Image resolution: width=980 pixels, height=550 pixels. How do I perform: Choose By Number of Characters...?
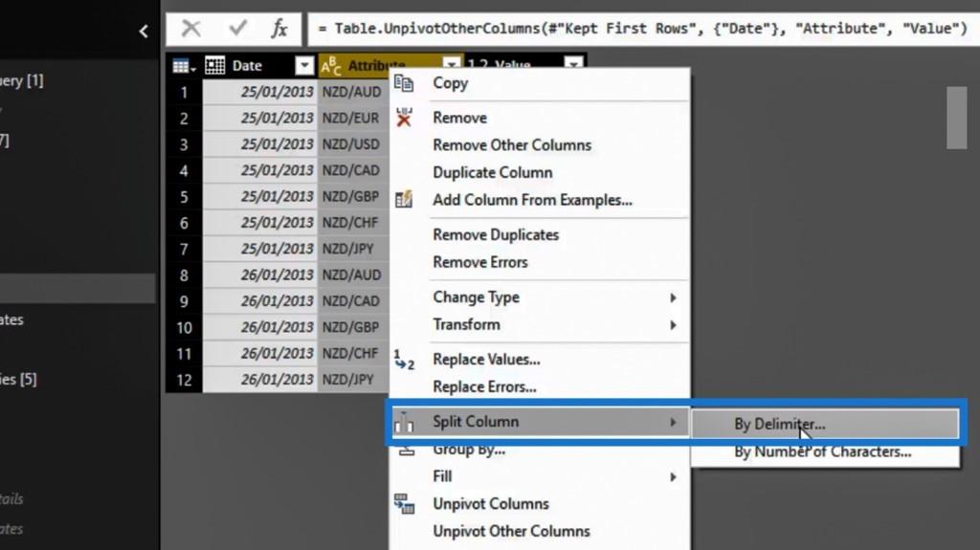coord(822,451)
